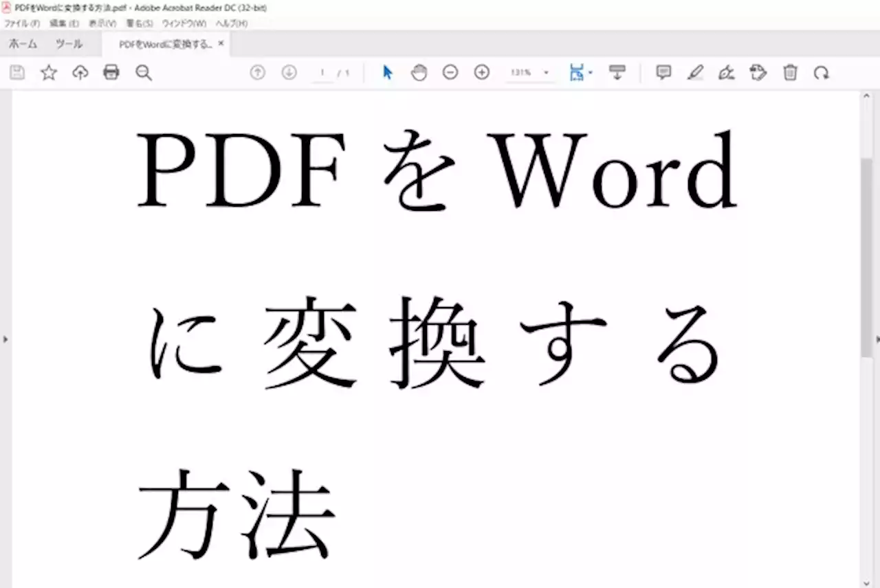Open the 署名 menu
The image size is (880, 588).
(x=140, y=23)
